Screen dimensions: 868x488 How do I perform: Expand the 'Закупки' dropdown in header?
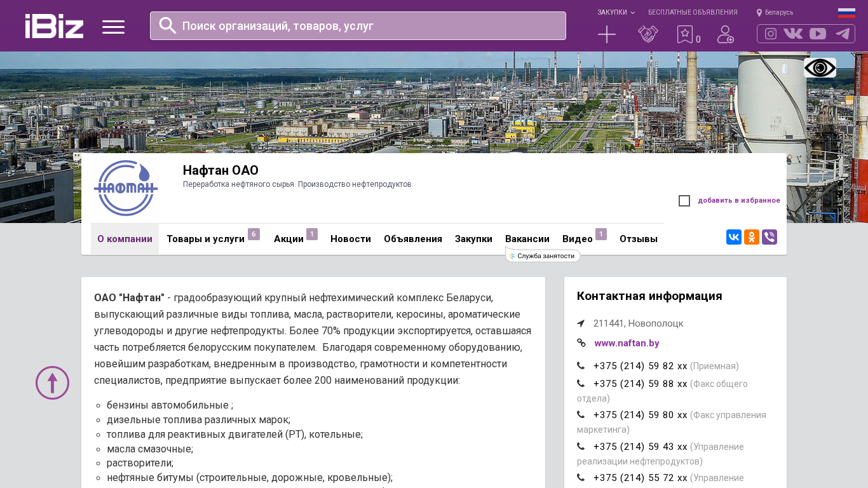[x=615, y=13]
